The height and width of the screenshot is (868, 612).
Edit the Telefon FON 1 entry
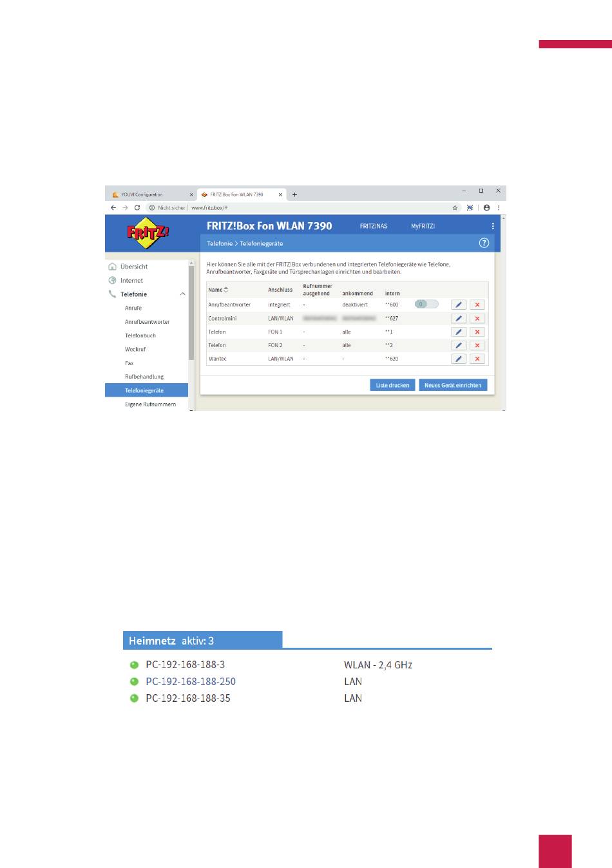459,332
